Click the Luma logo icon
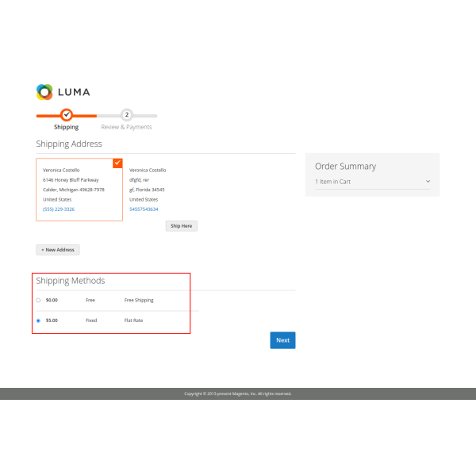Viewport: 476px width, 476px height. point(44,92)
